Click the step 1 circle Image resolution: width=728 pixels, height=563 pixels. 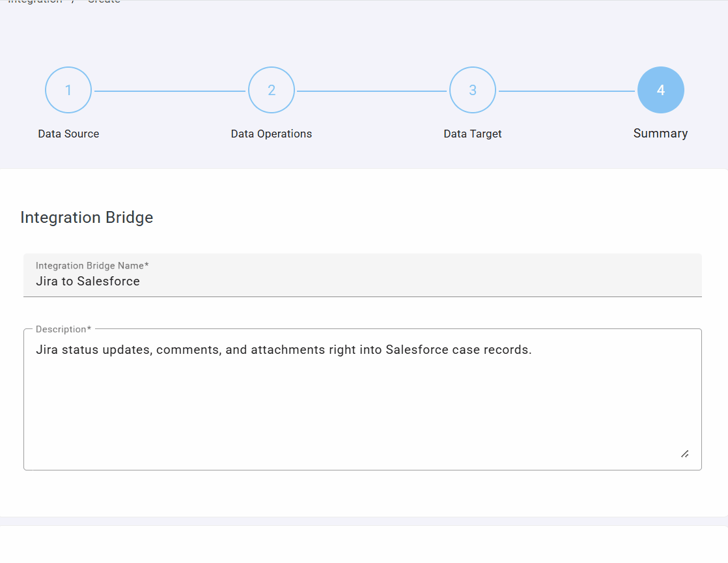[x=68, y=90]
